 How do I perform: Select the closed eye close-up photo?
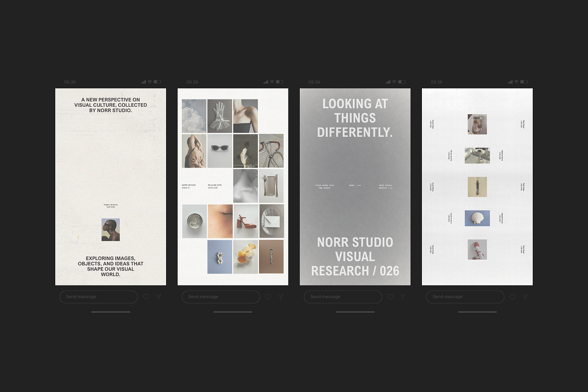tap(220, 221)
